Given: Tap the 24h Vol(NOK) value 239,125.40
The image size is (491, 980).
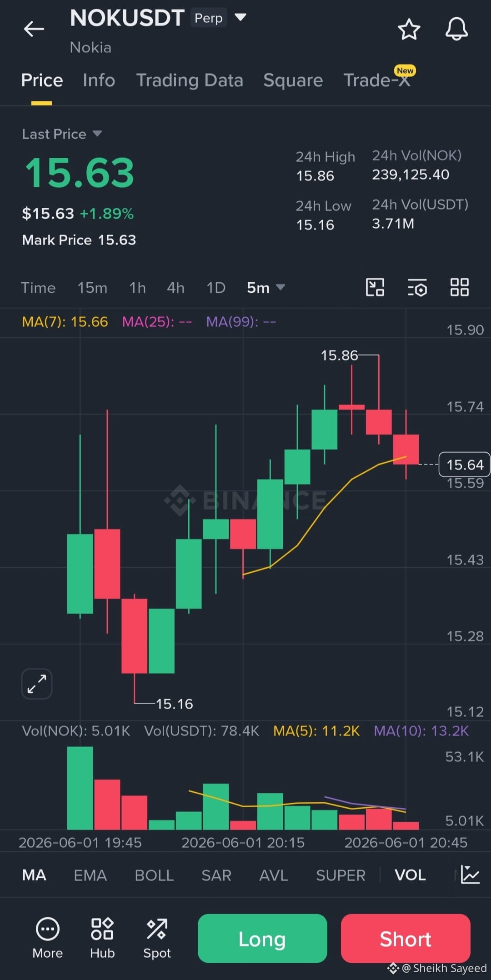Looking at the screenshot, I should (x=411, y=175).
